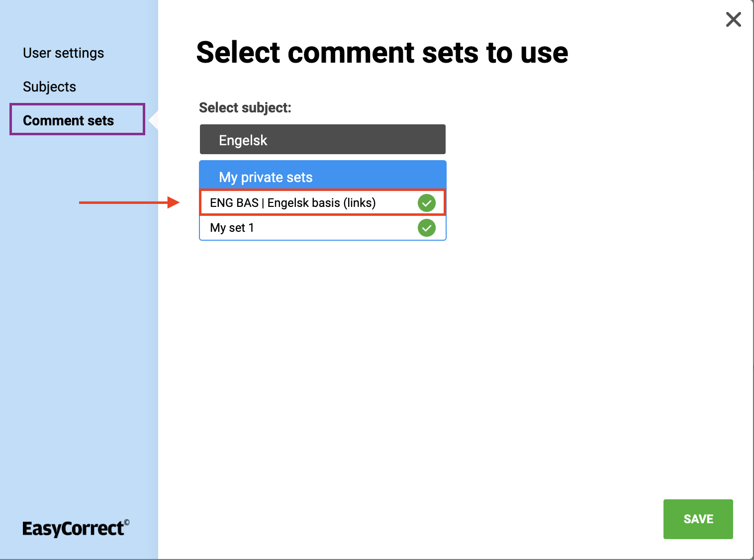
Task: Click the copyright symbol on the EasyCorrect logo
Action: tap(127, 522)
